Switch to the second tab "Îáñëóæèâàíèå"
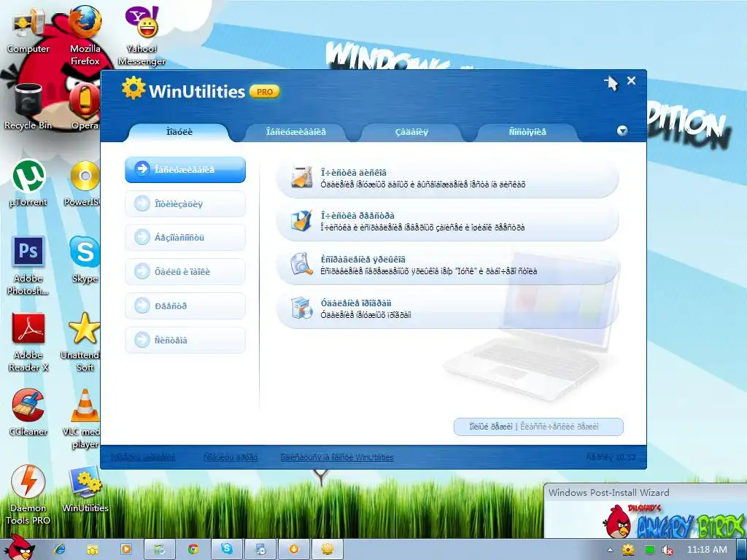The width and height of the screenshot is (747, 560). point(296,132)
